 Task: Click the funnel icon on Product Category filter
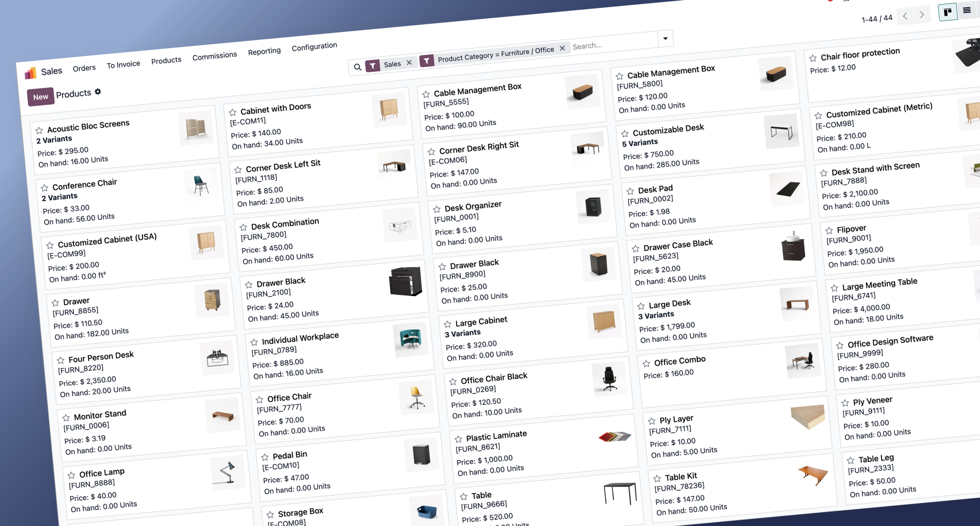click(x=426, y=60)
